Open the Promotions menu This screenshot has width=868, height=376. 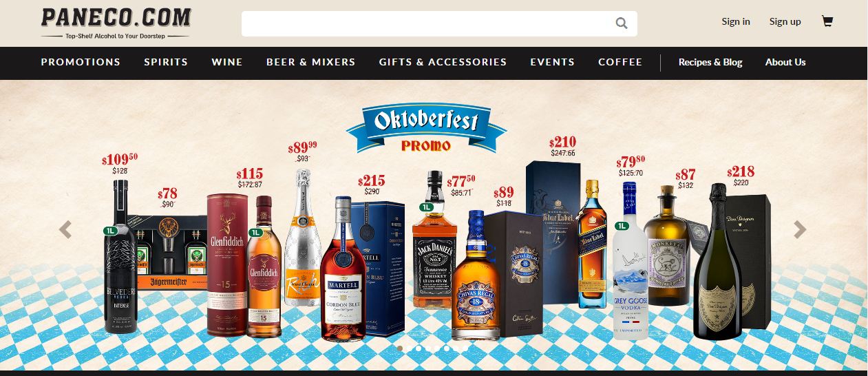[81, 62]
